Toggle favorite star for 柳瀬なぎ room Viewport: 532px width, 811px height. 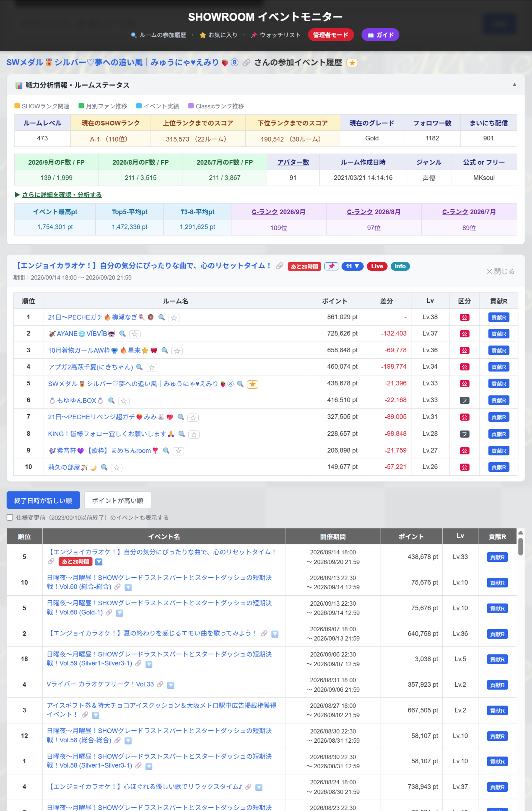point(174,318)
